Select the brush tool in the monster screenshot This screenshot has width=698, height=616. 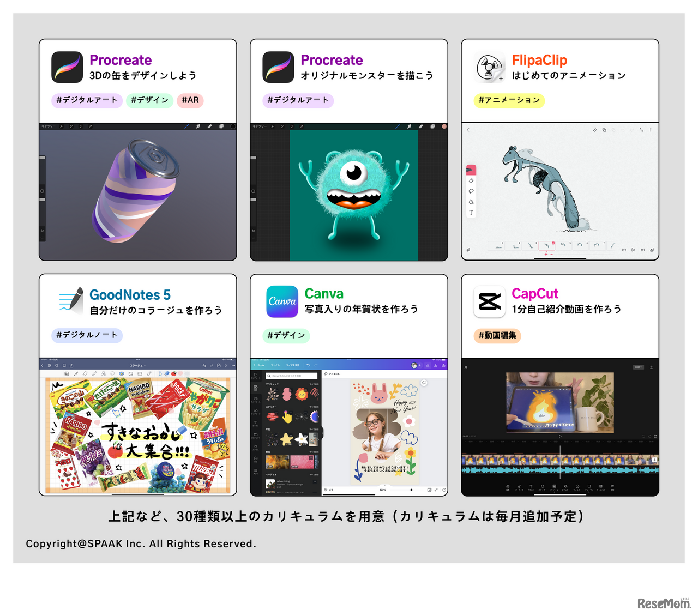coord(398,126)
